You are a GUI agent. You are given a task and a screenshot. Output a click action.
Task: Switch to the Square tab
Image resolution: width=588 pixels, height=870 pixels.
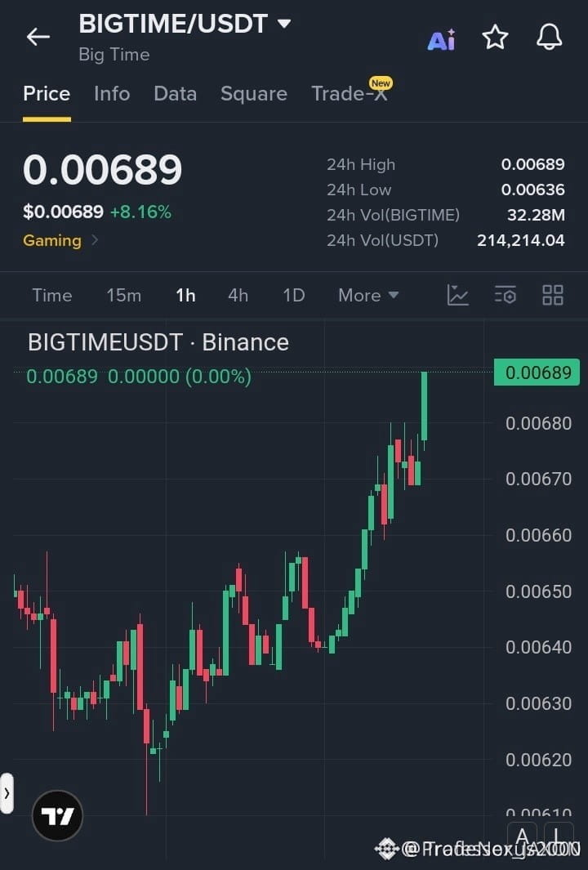(x=254, y=94)
